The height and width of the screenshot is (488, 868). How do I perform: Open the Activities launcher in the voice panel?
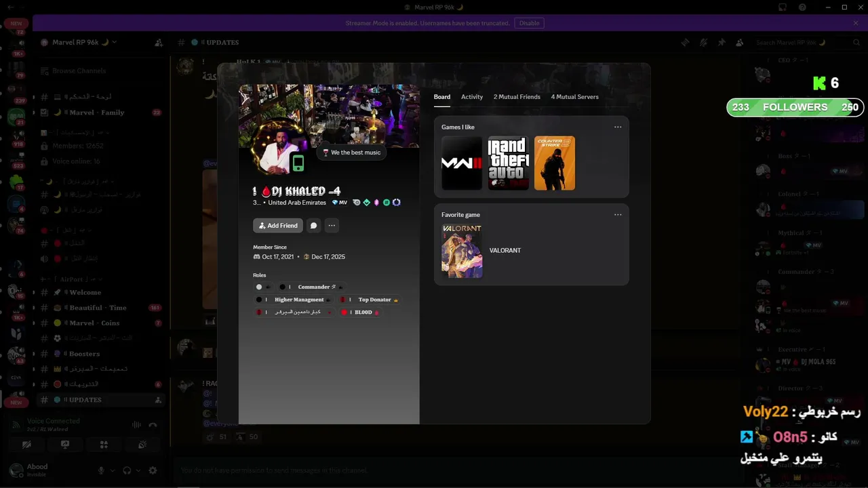point(104,445)
